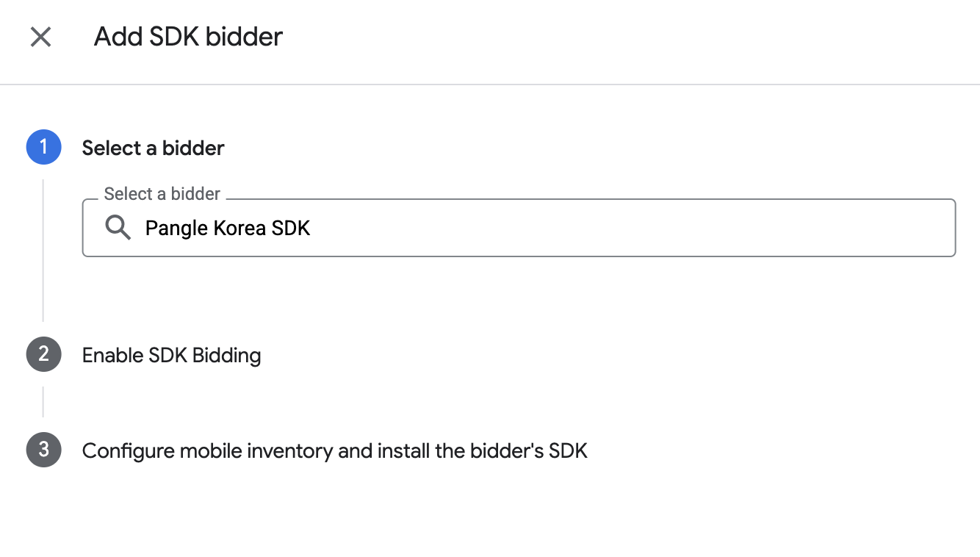Expand the 'Enable SDK Bidding' step
The image size is (980, 557).
[171, 356]
